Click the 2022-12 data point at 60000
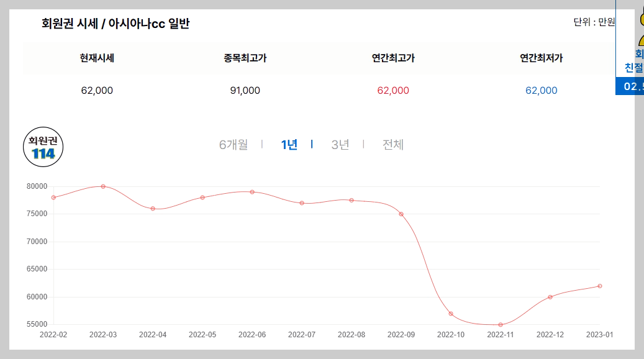Viewport: 644px width, 359px height. pyautogui.click(x=550, y=297)
